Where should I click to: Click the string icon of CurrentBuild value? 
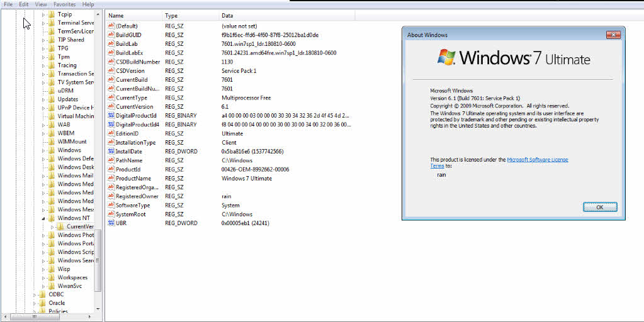pyautogui.click(x=111, y=80)
